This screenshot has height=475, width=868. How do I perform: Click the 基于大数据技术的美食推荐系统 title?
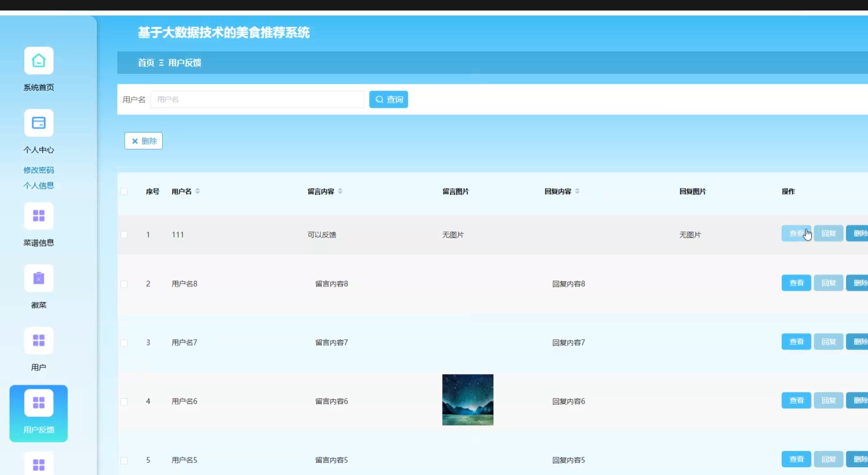click(224, 32)
